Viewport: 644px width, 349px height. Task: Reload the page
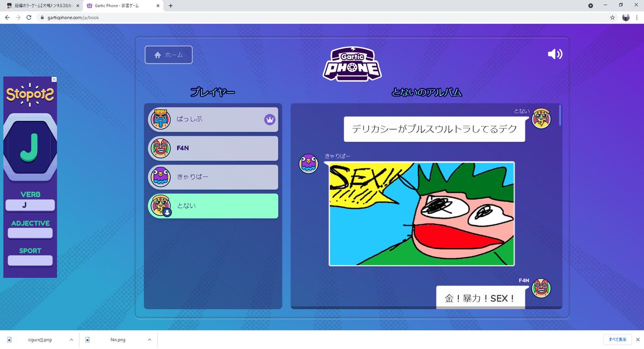28,17
